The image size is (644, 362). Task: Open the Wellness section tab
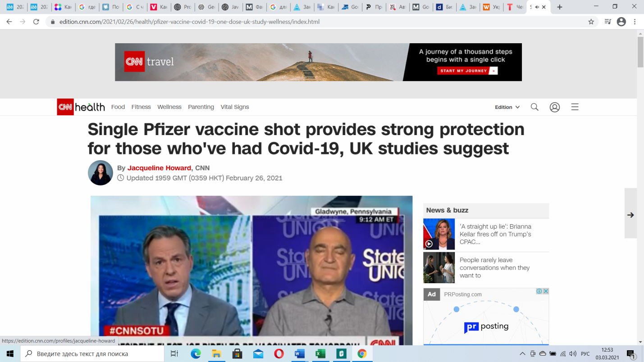(169, 107)
